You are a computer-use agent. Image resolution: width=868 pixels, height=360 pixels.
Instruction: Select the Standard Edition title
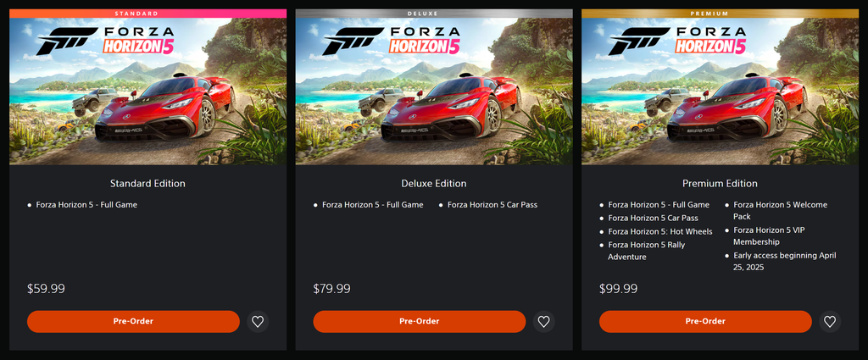[147, 184]
